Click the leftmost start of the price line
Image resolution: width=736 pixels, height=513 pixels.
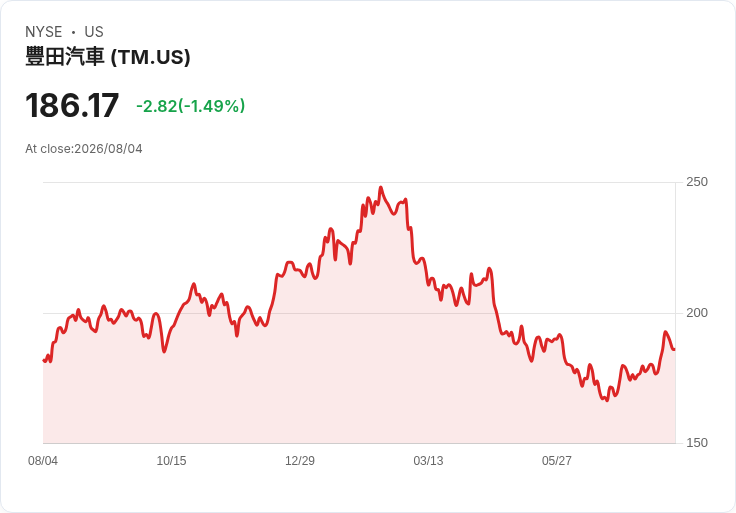point(44,360)
